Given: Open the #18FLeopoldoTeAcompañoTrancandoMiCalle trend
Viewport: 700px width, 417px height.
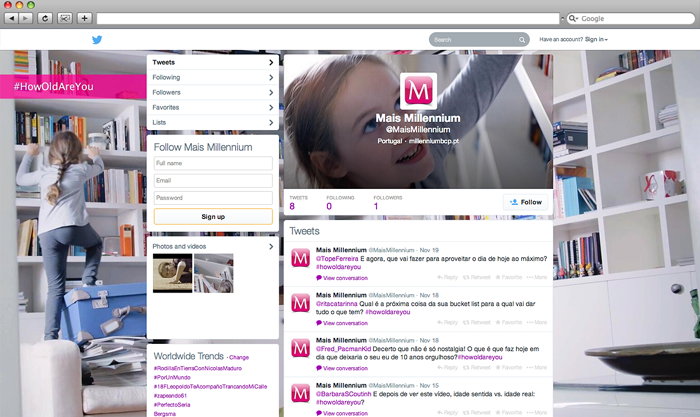Looking at the screenshot, I should [210, 387].
